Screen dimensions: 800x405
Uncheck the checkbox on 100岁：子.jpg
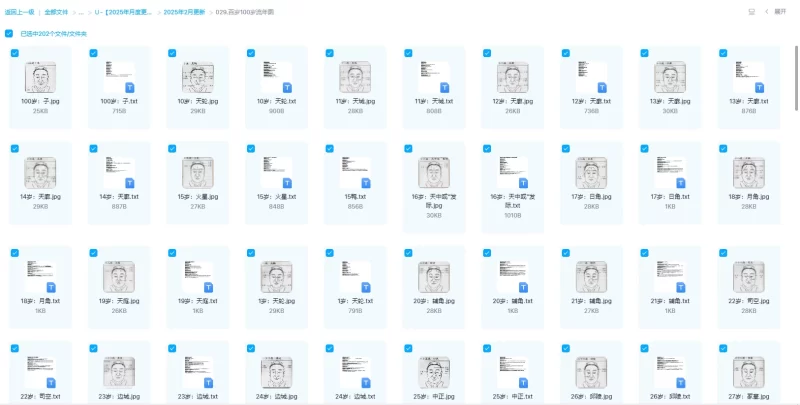[x=14, y=52]
